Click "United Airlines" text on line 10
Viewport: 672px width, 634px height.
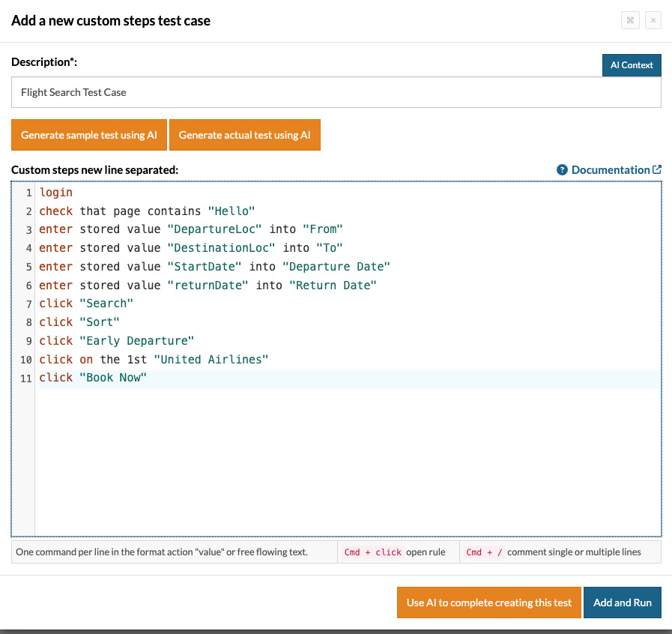point(211,359)
